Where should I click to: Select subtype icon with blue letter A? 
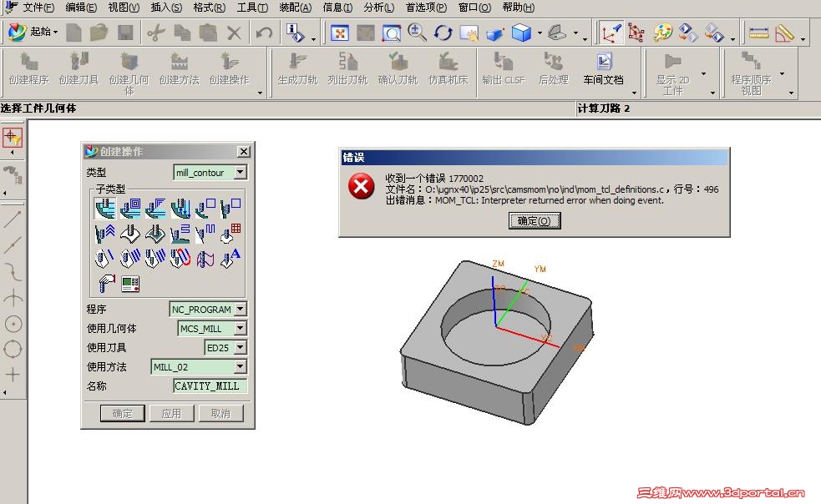point(231,258)
